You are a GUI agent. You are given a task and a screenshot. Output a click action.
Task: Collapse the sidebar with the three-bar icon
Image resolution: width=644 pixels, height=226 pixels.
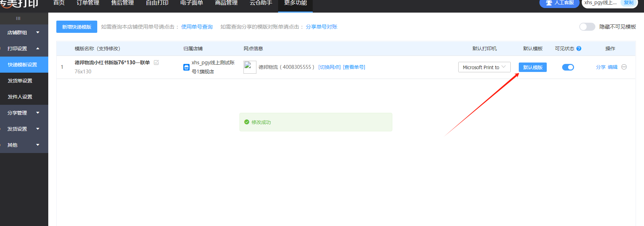(18, 19)
